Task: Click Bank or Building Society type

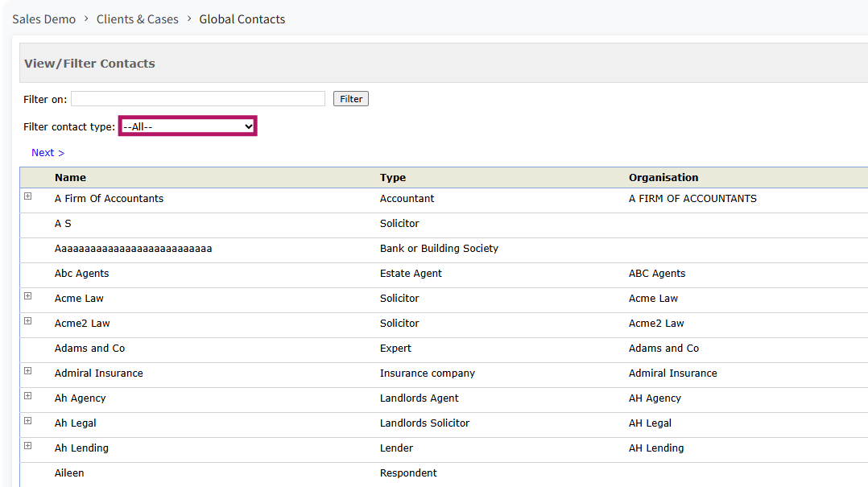Action: (439, 249)
